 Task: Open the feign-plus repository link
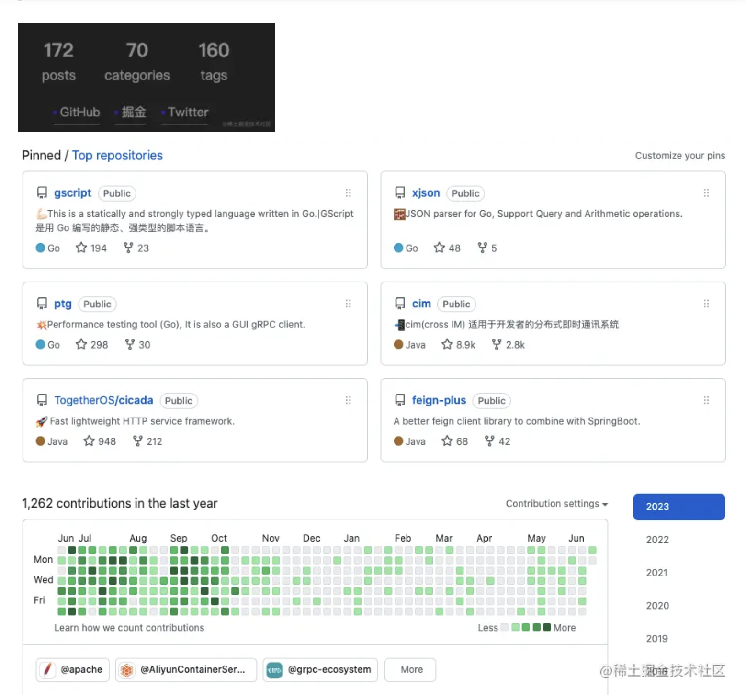click(439, 400)
